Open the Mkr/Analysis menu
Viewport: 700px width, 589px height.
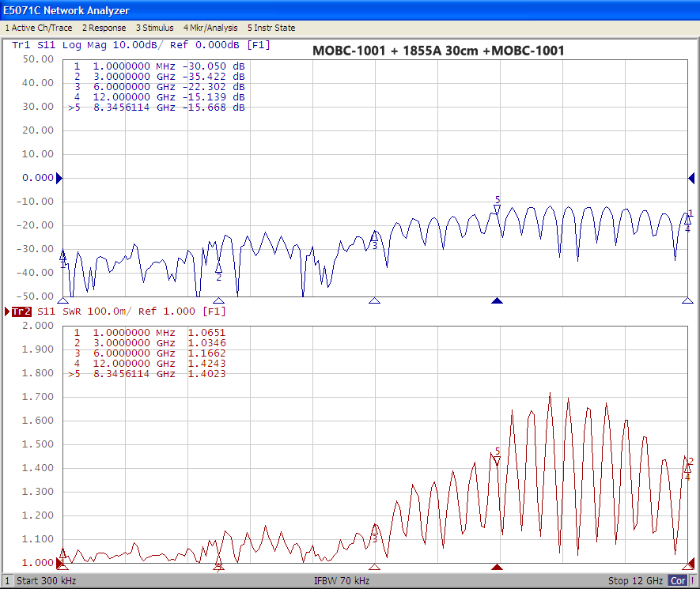click(210, 28)
